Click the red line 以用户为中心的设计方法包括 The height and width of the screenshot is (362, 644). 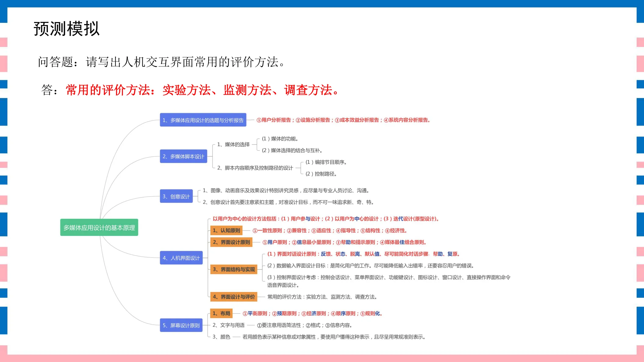(326, 219)
